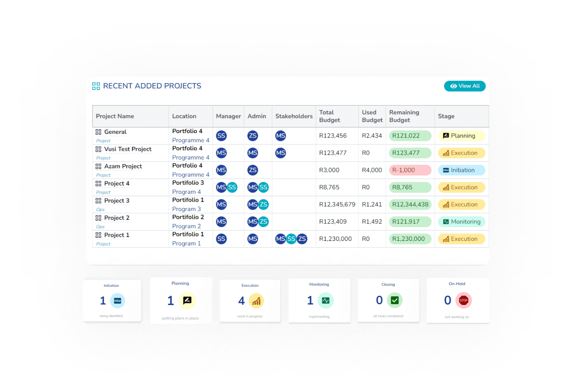Click R1,492 used budget cell
576x392 pixels.
click(x=372, y=222)
